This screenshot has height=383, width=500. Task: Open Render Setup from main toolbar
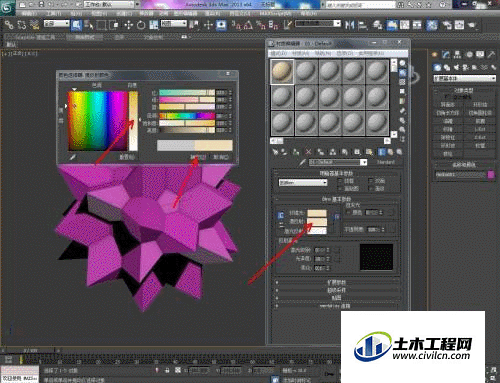(x=447, y=25)
